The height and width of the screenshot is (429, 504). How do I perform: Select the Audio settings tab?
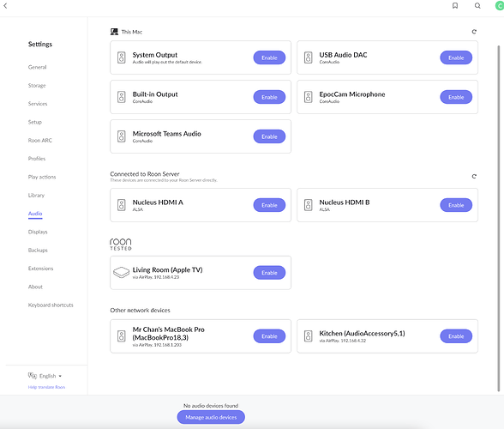35,214
